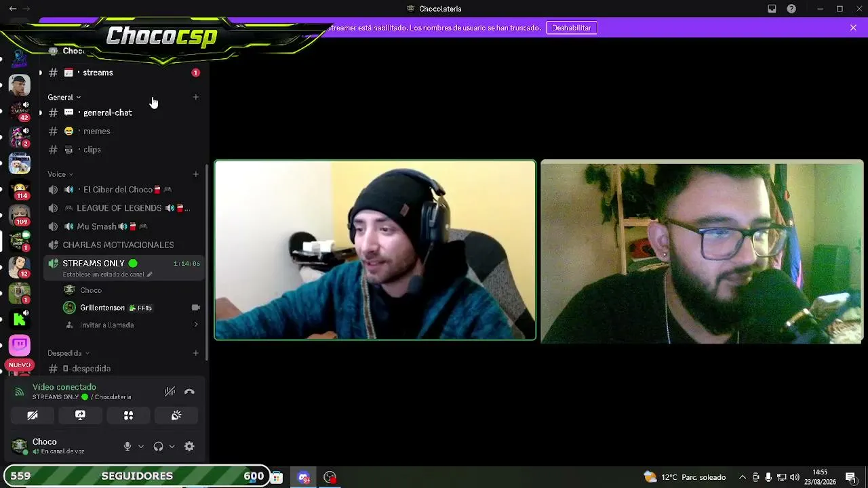Viewport: 868px width, 488px height.
Task: Add a channel to Despedida category
Action: click(x=196, y=353)
